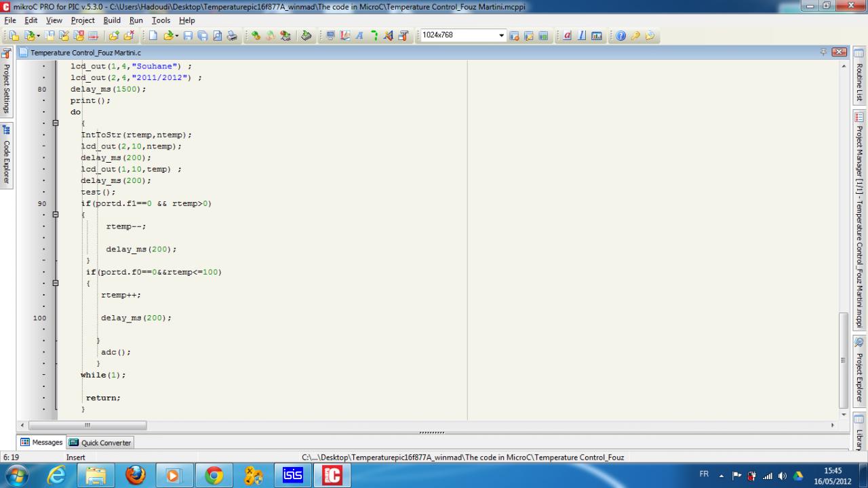Image resolution: width=868 pixels, height=488 pixels.
Task: Open the Run menu
Action: click(x=136, y=20)
